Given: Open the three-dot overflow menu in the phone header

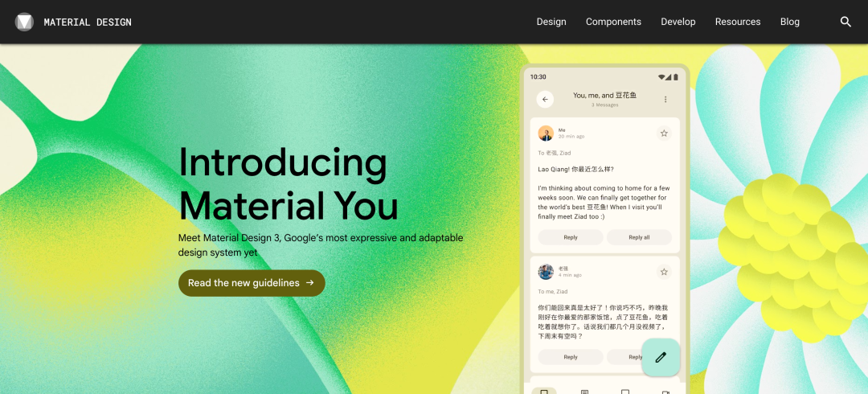Looking at the screenshot, I should [x=665, y=99].
